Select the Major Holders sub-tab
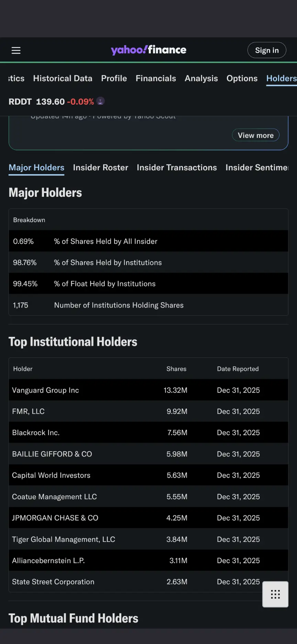 (x=36, y=168)
